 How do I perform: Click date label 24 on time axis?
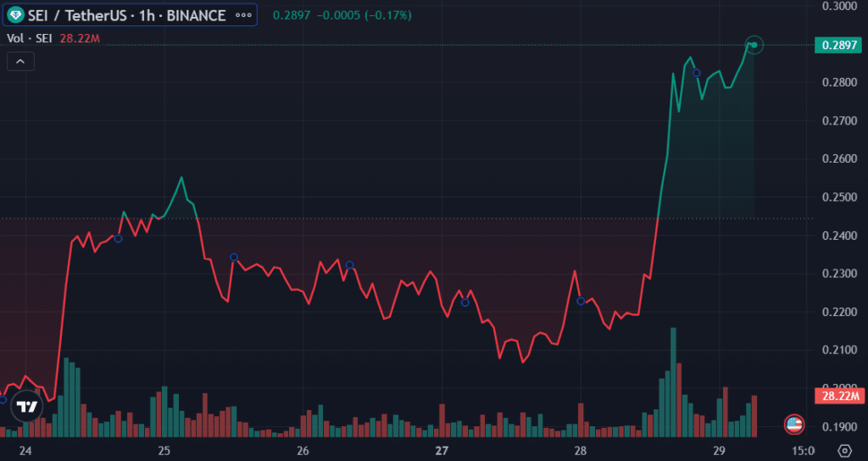pos(25,451)
